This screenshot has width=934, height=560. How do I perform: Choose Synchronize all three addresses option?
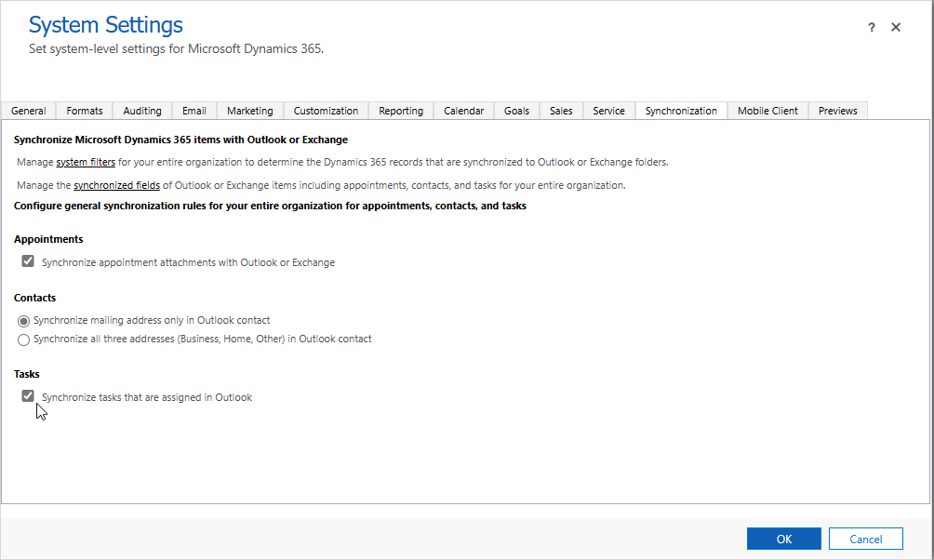24,340
